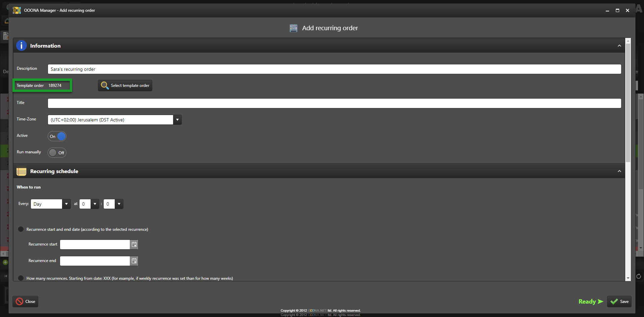Select the How many recurrences option
Image resolution: width=644 pixels, height=317 pixels.
click(21, 278)
